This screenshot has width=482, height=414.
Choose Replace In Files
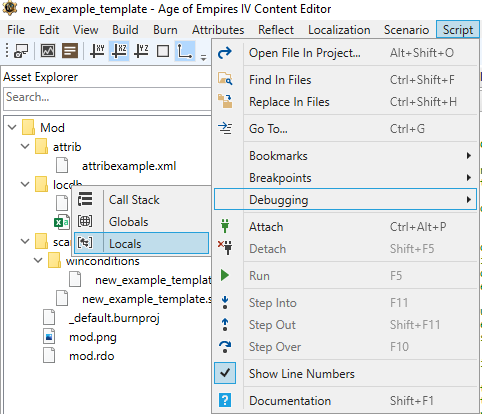coord(345,102)
